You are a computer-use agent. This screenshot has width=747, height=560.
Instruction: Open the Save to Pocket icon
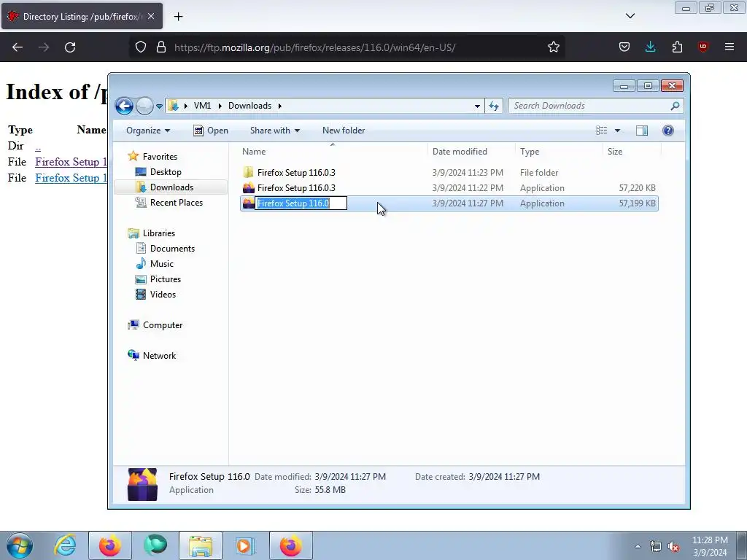tap(624, 47)
